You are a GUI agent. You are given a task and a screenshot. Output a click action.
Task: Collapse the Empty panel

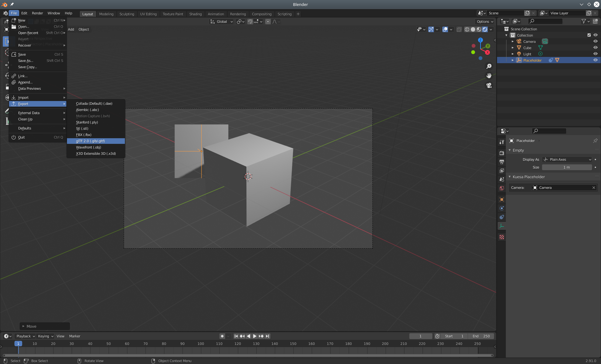[x=510, y=150]
